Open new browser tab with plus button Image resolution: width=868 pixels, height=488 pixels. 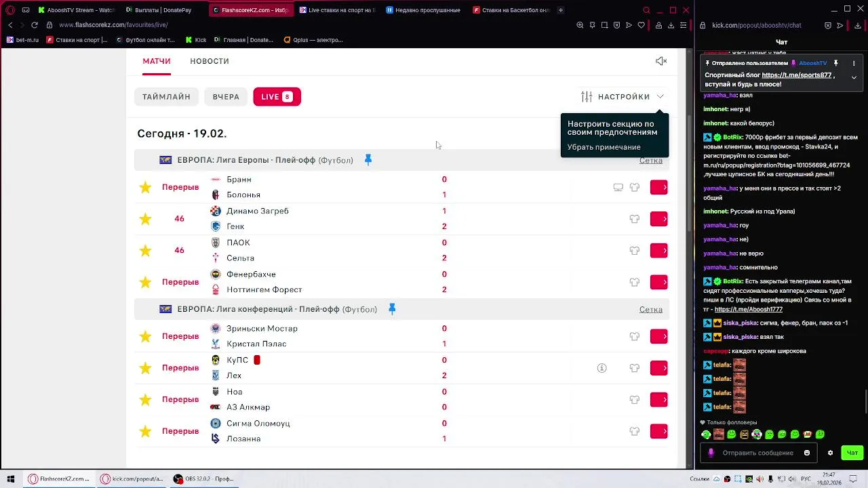pyautogui.click(x=560, y=10)
